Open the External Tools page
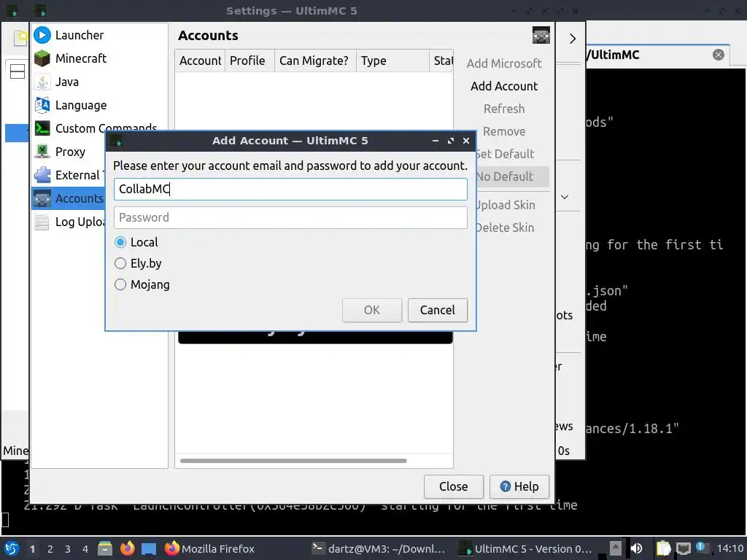The width and height of the screenshot is (747, 560). pyautogui.click(x=69, y=175)
